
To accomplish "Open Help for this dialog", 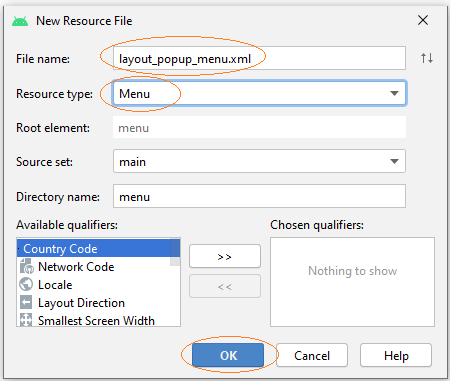I will pyautogui.click(x=396, y=355).
